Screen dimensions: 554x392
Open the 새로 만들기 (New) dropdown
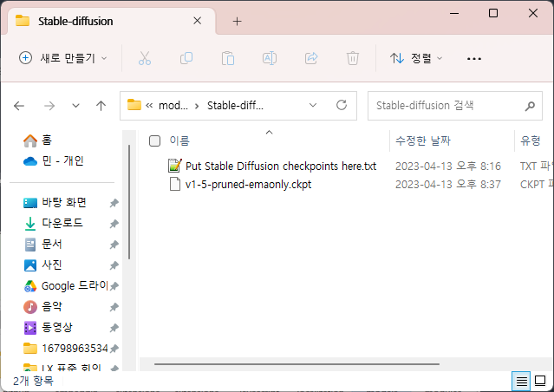point(63,58)
